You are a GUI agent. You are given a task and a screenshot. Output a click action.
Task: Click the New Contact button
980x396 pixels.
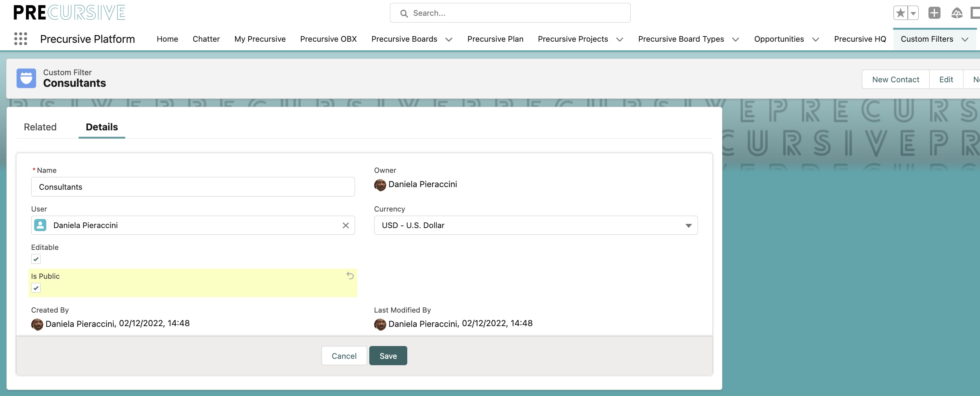[x=895, y=79]
